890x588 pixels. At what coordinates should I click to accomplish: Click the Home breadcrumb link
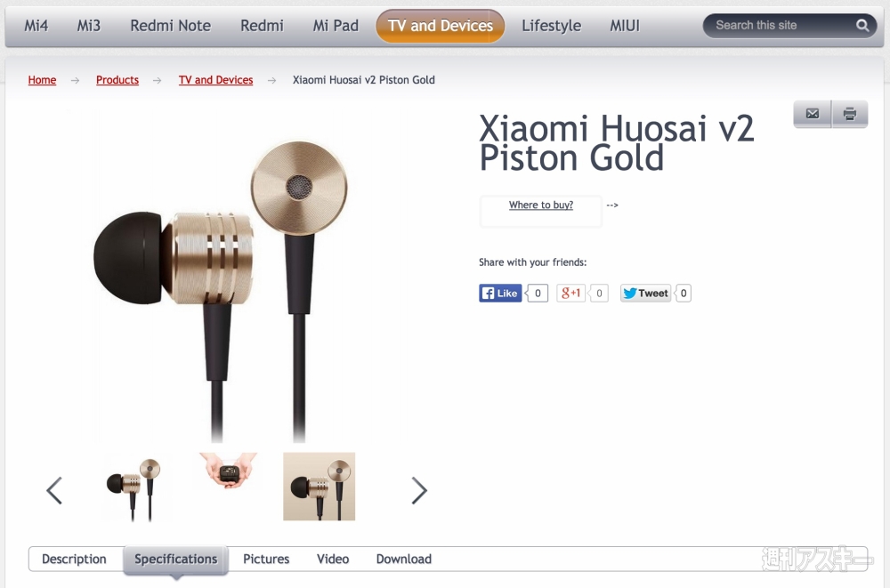42,80
